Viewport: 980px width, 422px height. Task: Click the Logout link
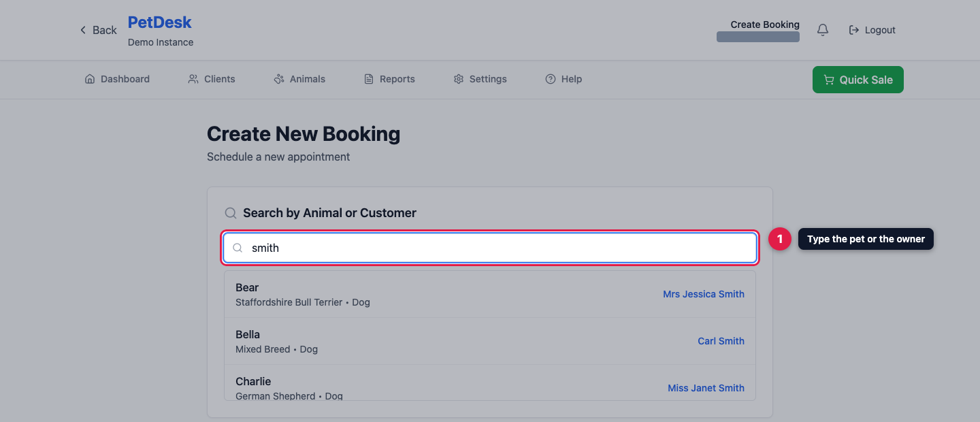[872, 30]
